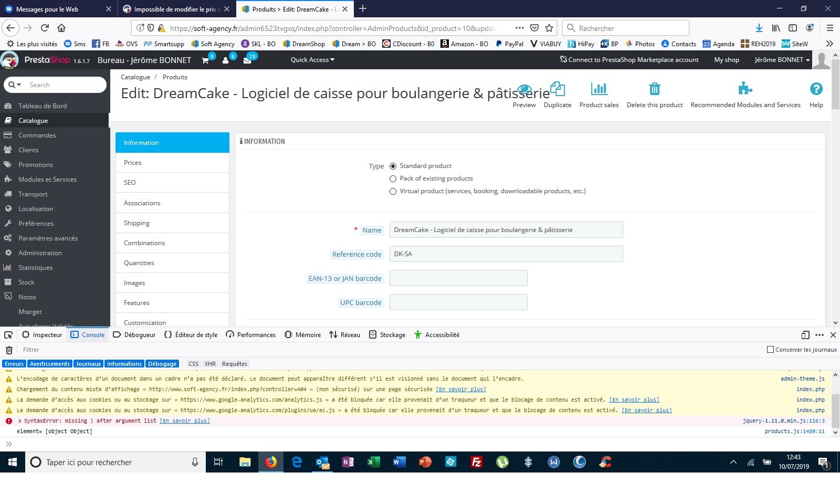The width and height of the screenshot is (840, 504).
Task: Open the My shop link
Action: 727,60
